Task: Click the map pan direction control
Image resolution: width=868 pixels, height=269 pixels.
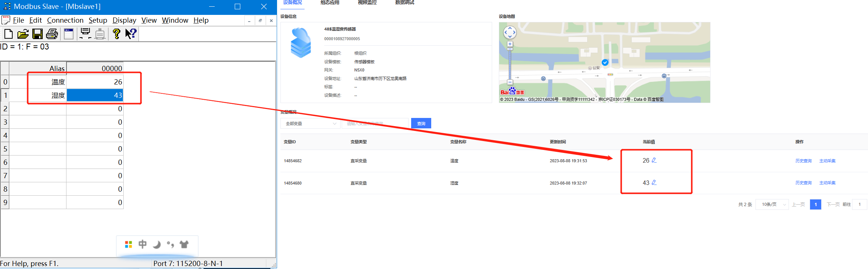Action: 510,32
